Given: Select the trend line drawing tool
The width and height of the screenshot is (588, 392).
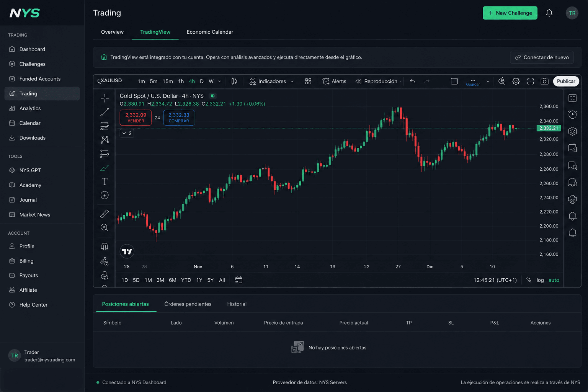Looking at the screenshot, I should pyautogui.click(x=105, y=112).
